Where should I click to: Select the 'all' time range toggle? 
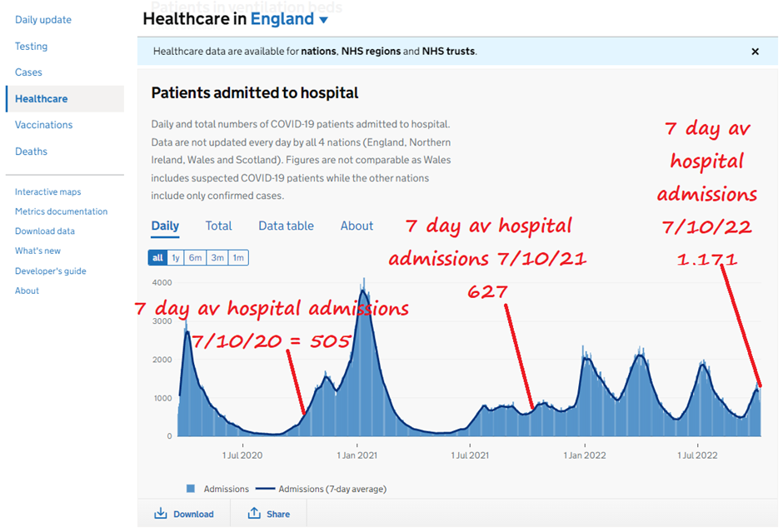(157, 258)
